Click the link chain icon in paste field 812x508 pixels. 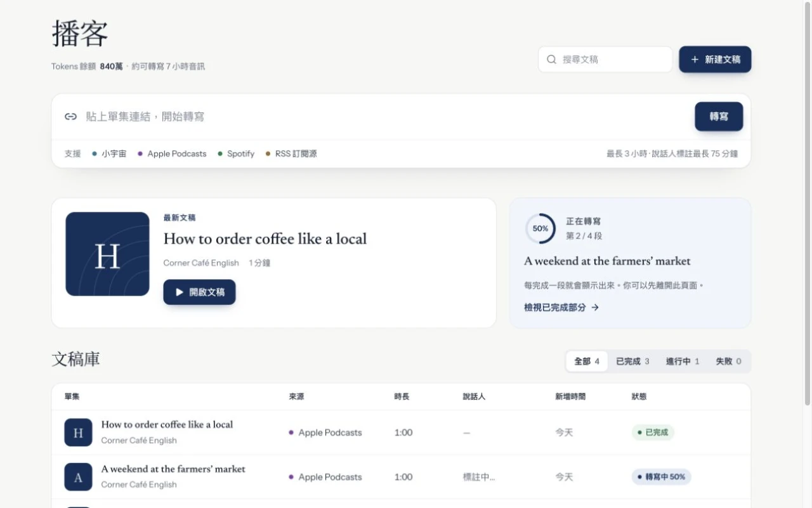pos(71,117)
